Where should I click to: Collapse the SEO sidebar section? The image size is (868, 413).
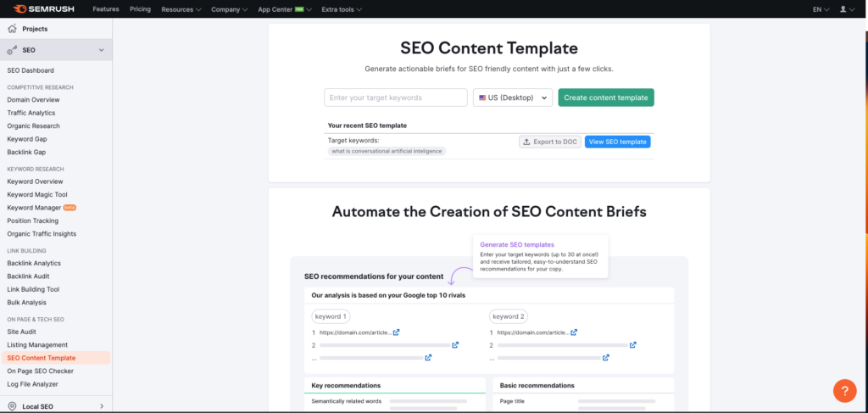pyautogui.click(x=102, y=51)
